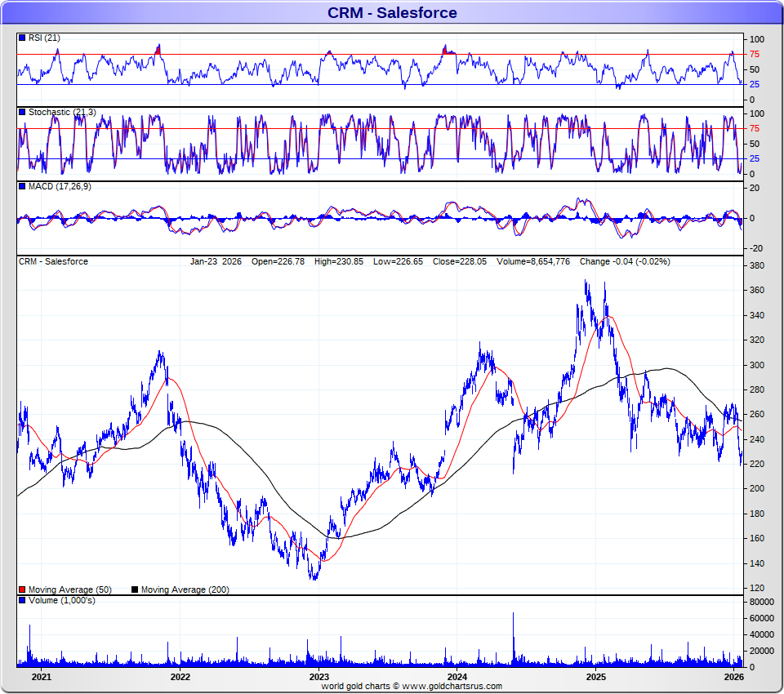Click the Open=226.78 readout
Screen dimensions: 784x694
[x=278, y=261]
